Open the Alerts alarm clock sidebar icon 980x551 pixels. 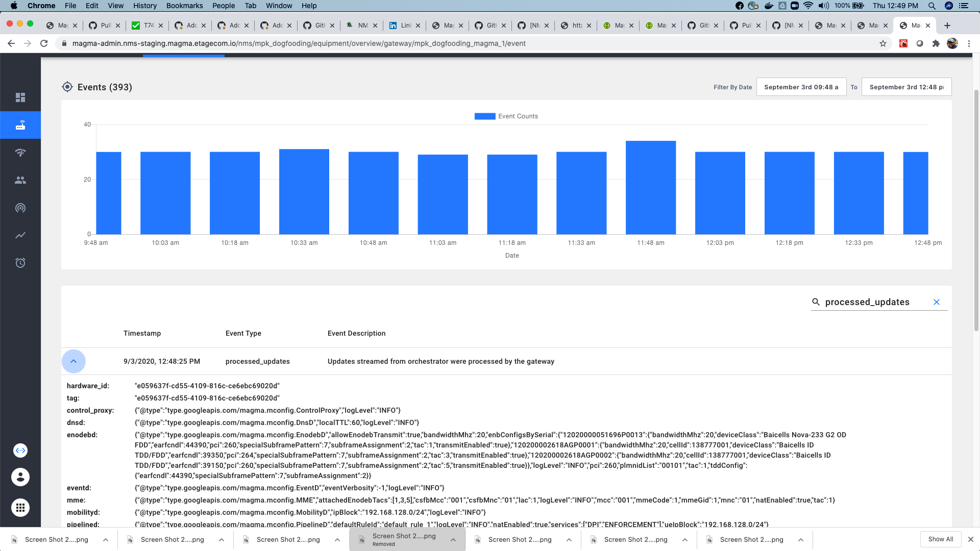click(x=20, y=263)
